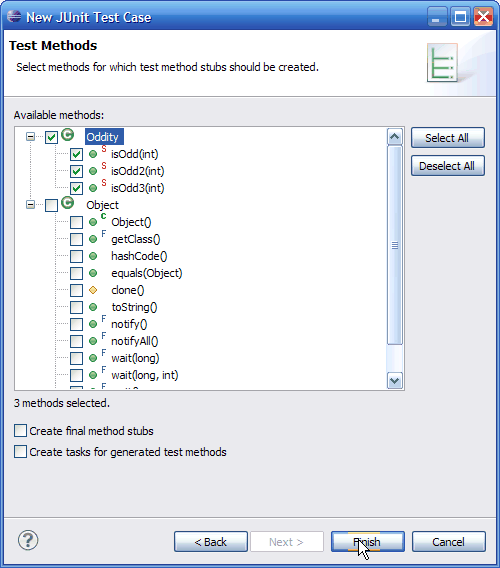Select the wait(long, int) row label
The width and height of the screenshot is (500, 568).
coord(145,376)
